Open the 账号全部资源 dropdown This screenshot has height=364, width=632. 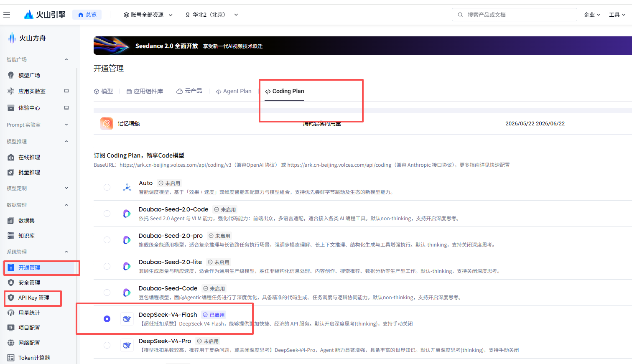(x=148, y=15)
